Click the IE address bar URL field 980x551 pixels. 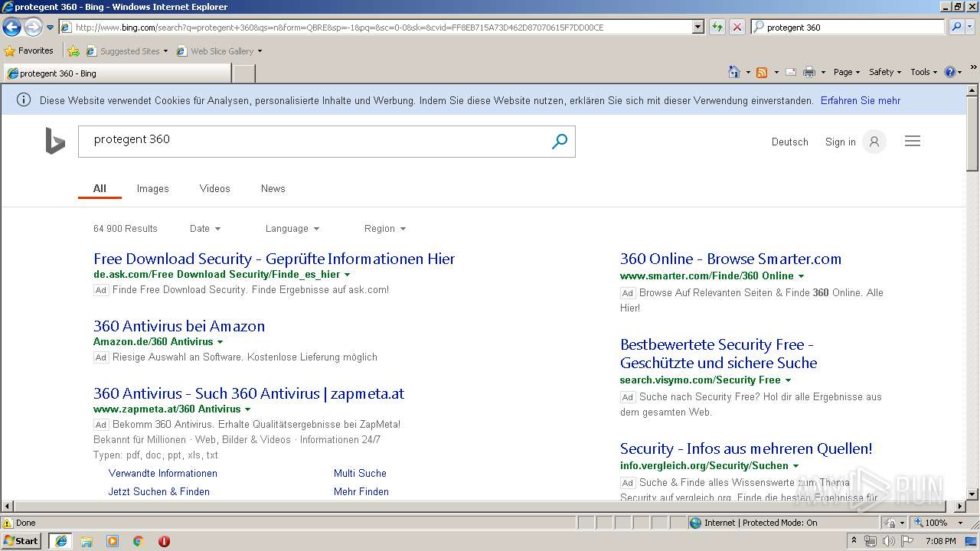point(375,28)
